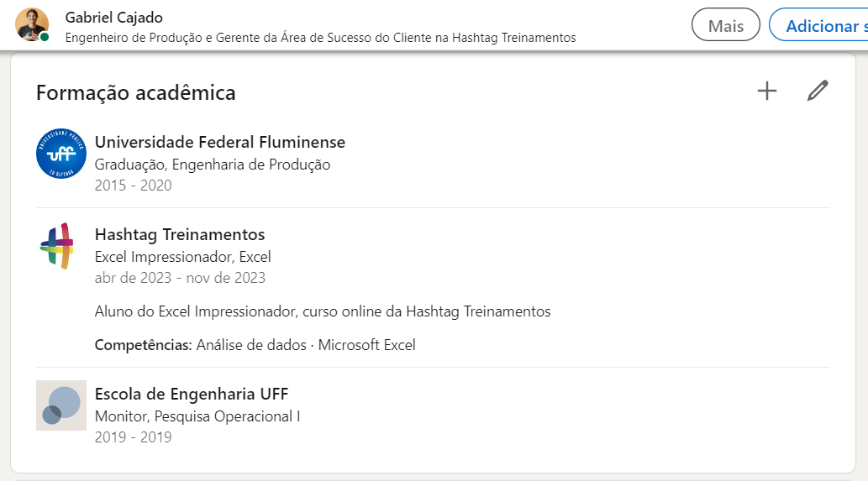Open the Hashtag Treinamentos school title
This screenshot has width=868, height=481.
tap(180, 234)
